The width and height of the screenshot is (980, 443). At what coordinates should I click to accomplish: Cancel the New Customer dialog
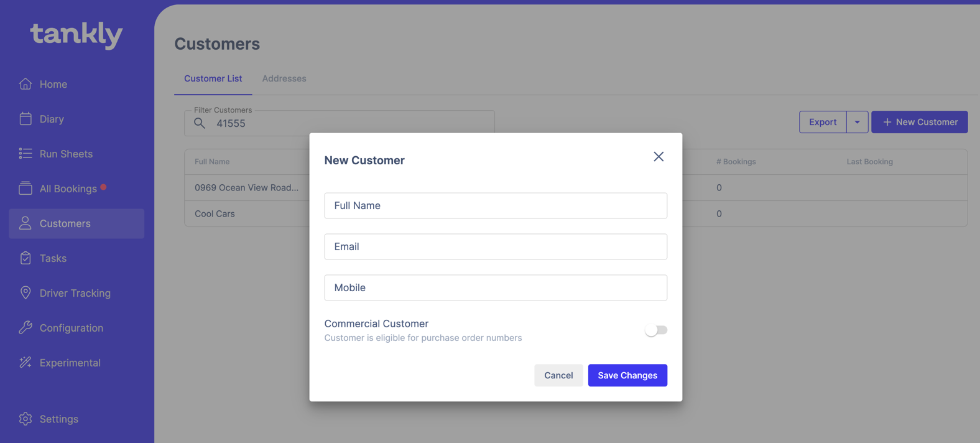pyautogui.click(x=558, y=375)
